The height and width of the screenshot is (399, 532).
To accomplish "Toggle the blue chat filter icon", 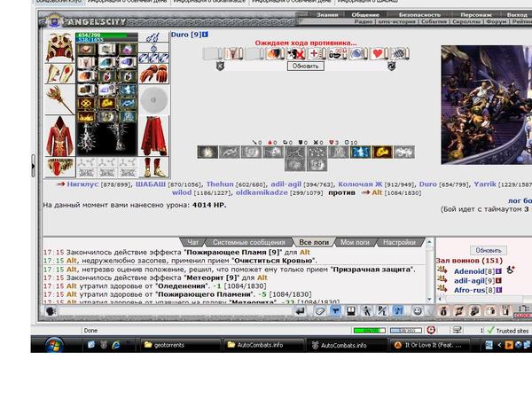I will point(335,311).
